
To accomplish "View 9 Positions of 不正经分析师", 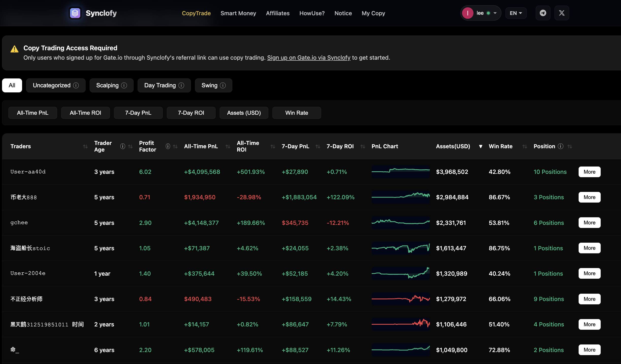I will (x=549, y=299).
